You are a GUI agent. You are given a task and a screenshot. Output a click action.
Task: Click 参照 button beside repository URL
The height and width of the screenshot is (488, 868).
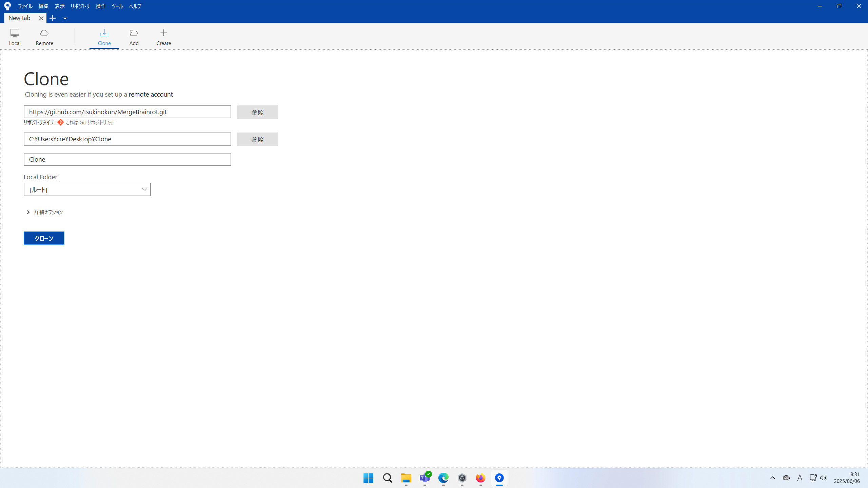tap(257, 112)
